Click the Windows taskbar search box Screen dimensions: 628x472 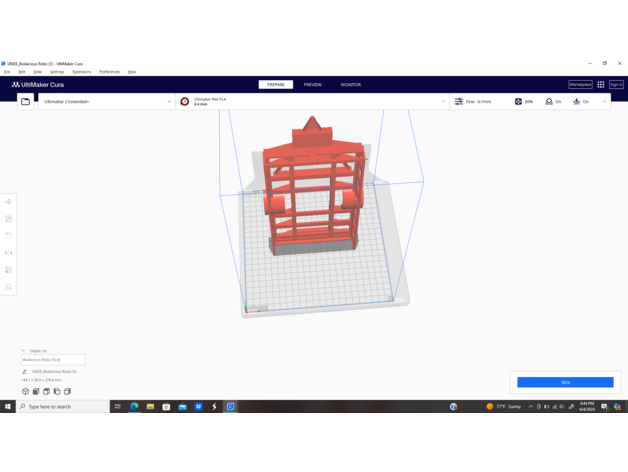[62, 407]
